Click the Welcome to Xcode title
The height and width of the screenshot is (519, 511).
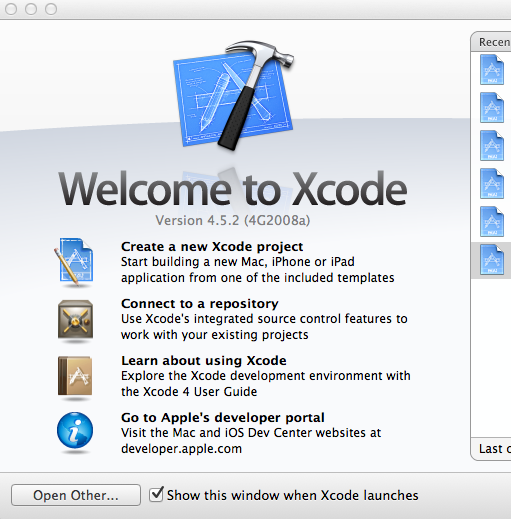[233, 189]
